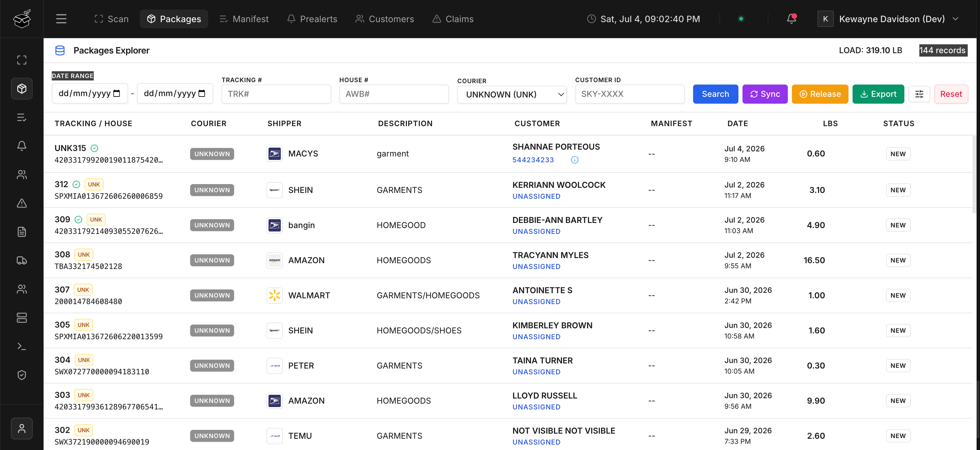
Task: Click UNASSIGNED under Kerriann Woolcock
Action: (x=536, y=196)
